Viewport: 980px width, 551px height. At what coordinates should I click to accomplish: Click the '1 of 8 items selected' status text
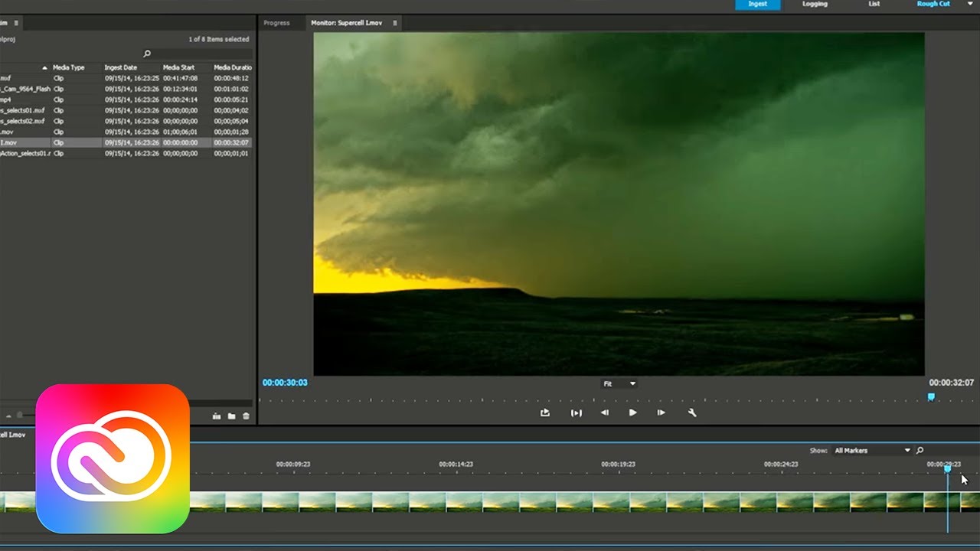[x=218, y=39]
